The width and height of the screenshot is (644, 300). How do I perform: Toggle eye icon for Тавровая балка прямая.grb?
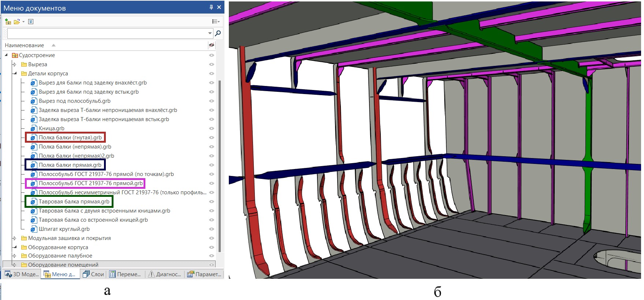coord(212,202)
